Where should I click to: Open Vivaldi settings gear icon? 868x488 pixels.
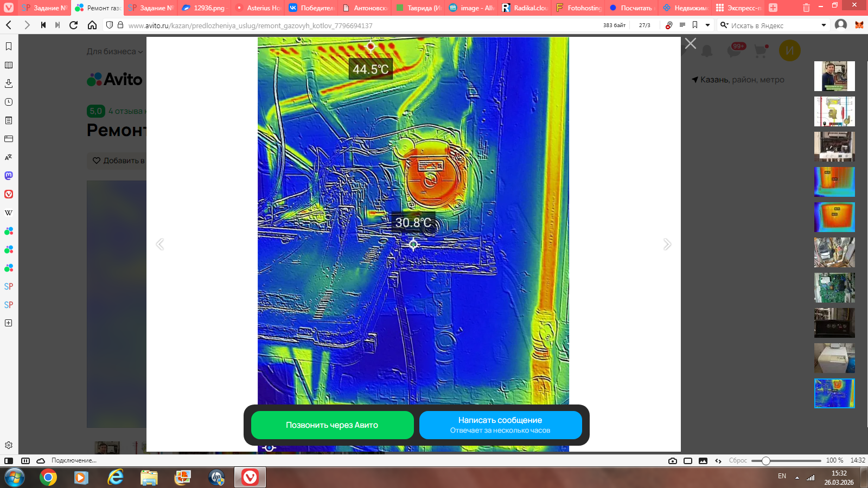pos(9,445)
